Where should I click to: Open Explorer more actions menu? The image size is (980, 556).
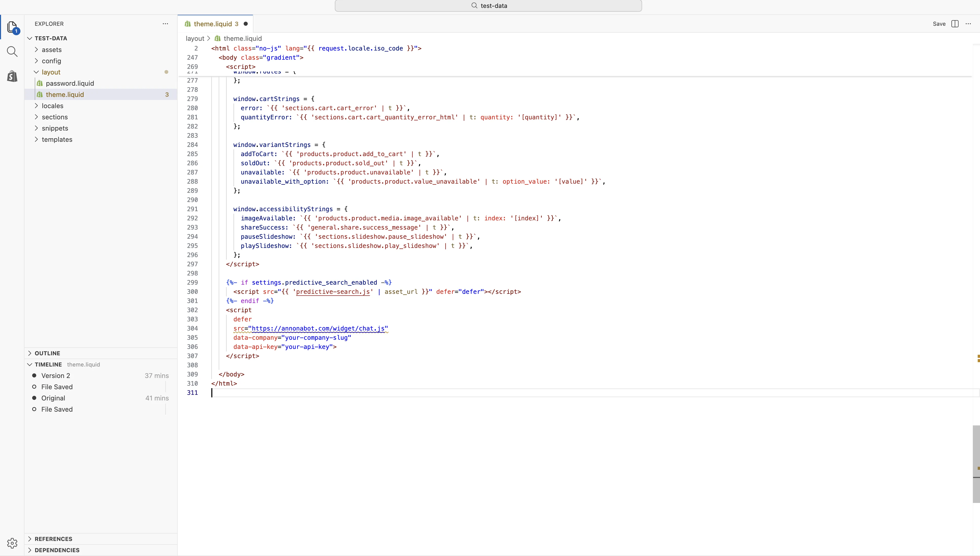pos(165,24)
